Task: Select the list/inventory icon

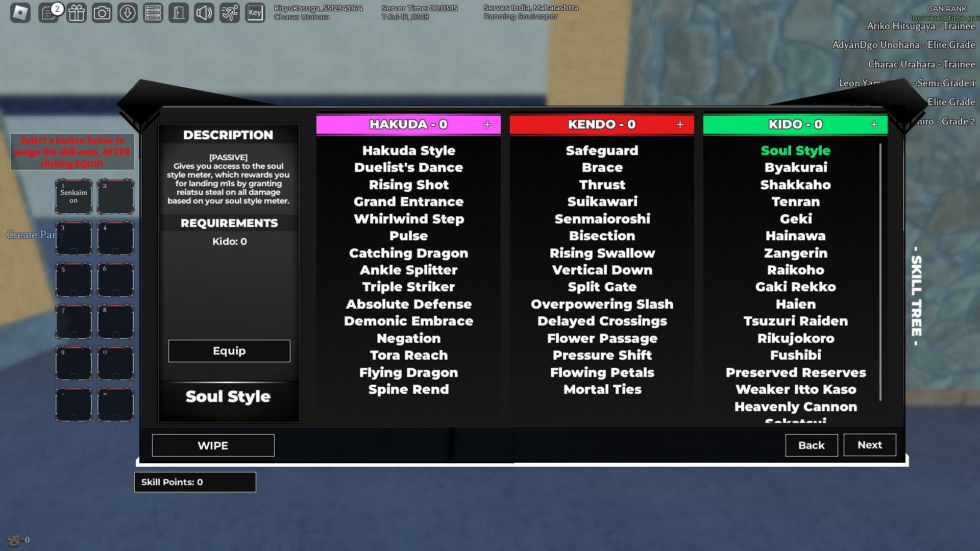Action: click(153, 13)
